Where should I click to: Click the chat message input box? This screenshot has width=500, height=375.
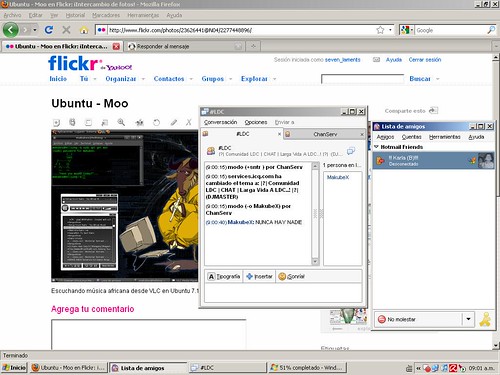tap(283, 293)
